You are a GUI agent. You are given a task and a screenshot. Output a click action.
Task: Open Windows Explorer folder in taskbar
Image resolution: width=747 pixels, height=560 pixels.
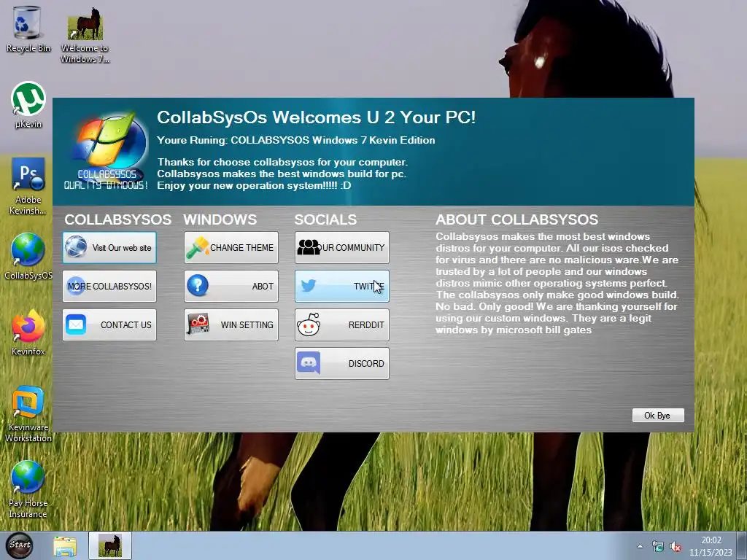pyautogui.click(x=65, y=545)
